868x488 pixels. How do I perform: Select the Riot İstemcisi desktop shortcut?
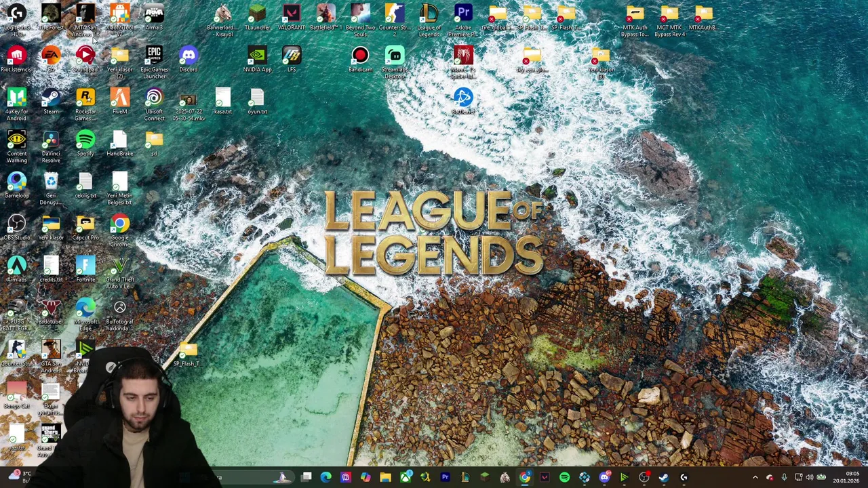click(16, 60)
